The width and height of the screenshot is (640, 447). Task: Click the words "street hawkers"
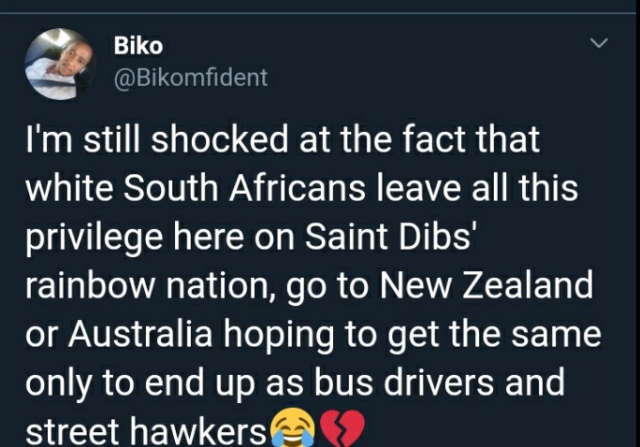[x=146, y=431]
